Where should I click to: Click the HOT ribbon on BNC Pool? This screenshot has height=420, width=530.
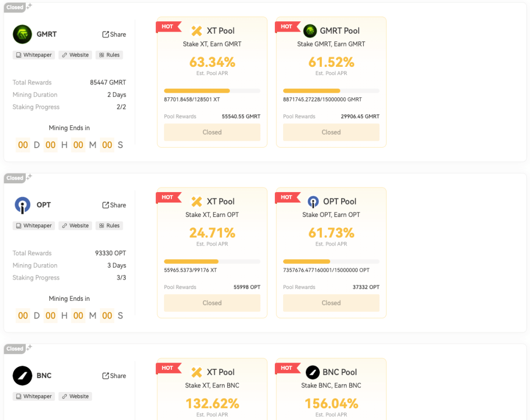(288, 368)
